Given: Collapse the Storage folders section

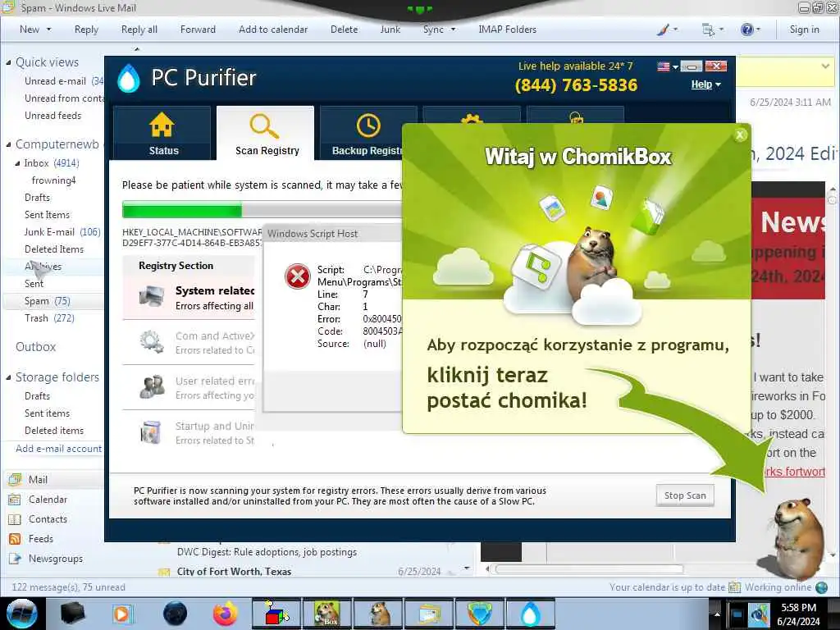Looking at the screenshot, I should pyautogui.click(x=8, y=377).
